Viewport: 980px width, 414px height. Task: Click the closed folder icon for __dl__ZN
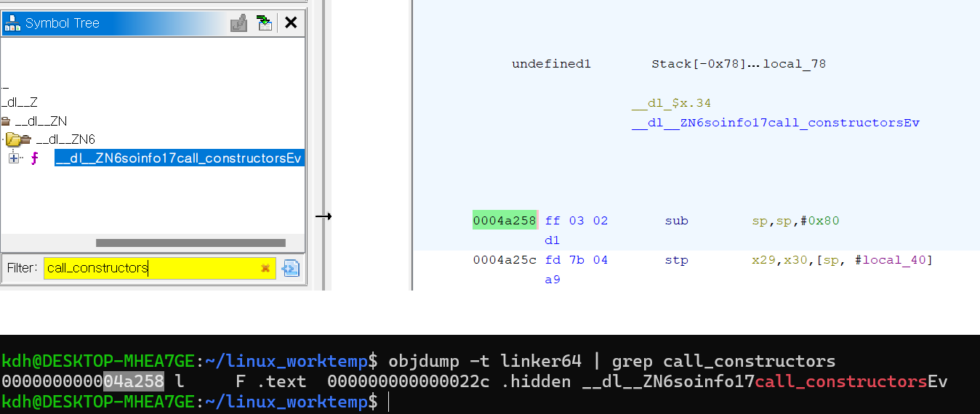tap(6, 121)
